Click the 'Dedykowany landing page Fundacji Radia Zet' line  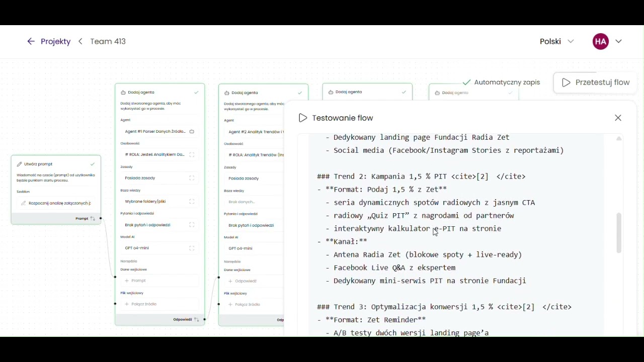[x=418, y=137]
